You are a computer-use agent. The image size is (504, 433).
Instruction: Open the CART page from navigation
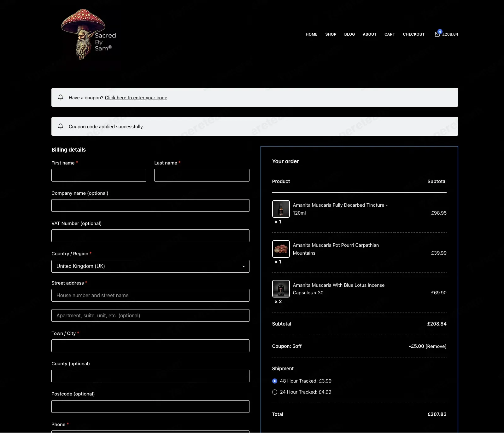390,34
